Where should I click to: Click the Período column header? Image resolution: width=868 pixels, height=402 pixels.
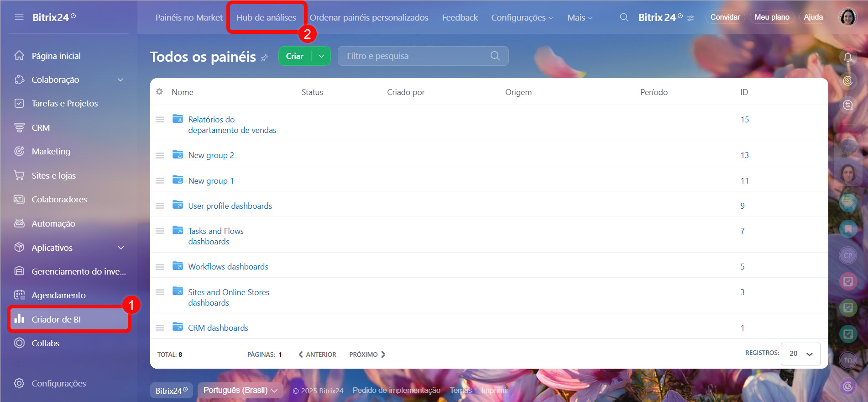pyautogui.click(x=654, y=92)
